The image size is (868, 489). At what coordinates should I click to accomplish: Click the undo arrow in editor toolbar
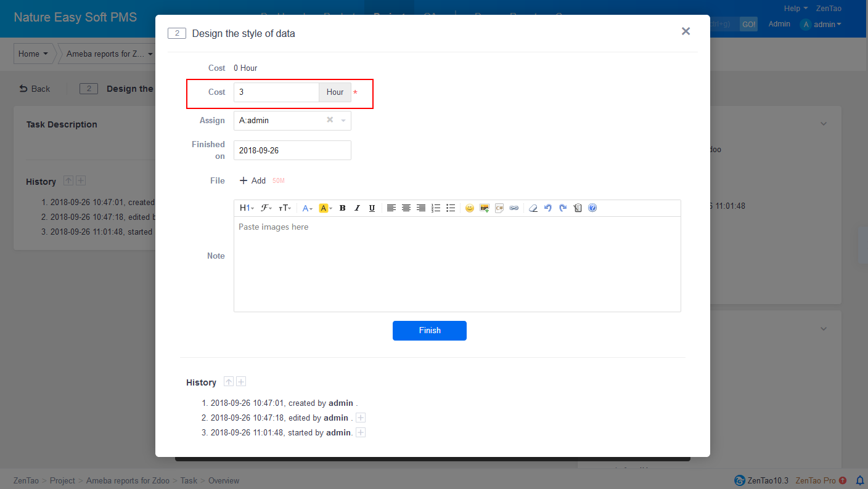pos(548,208)
